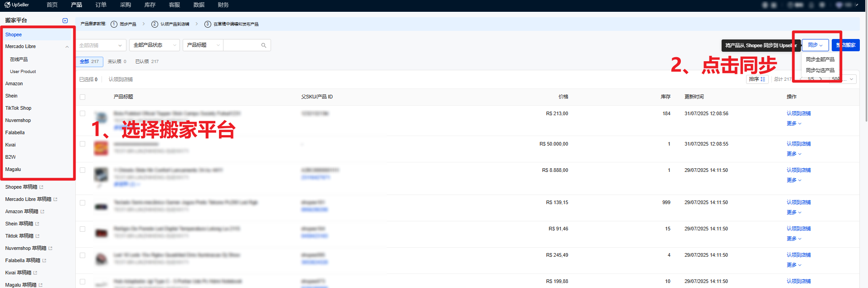The image size is (868, 288).
Task: Check the R$ 8.888,00 product row checkbox
Action: 82,170
